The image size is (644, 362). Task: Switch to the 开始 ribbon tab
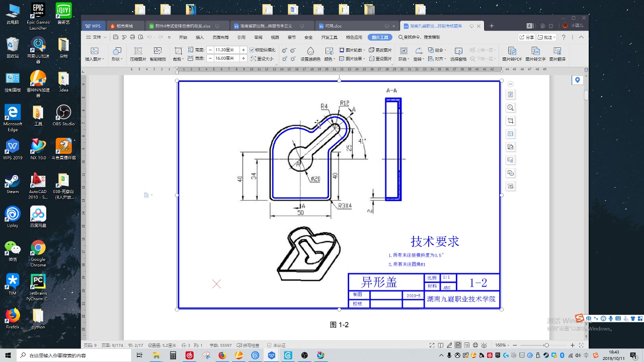pyautogui.click(x=183, y=37)
